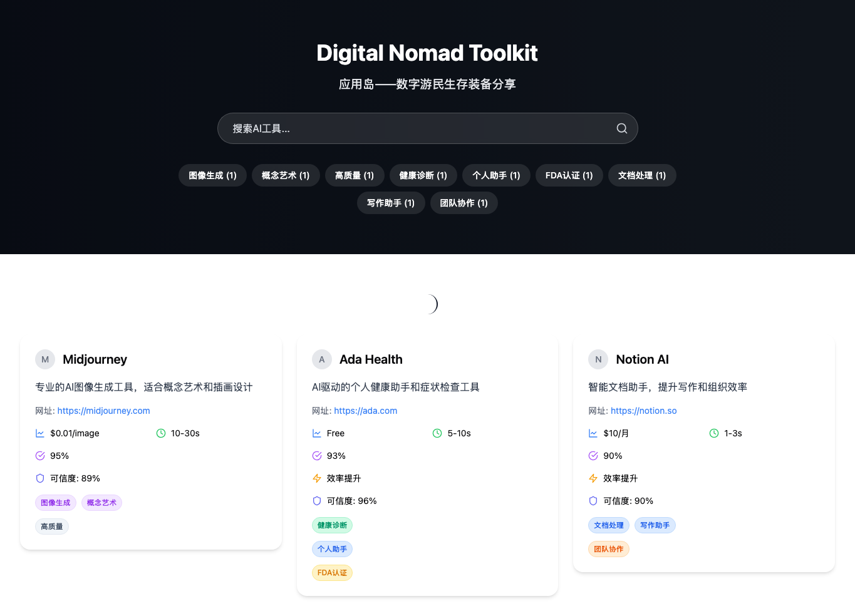Click the 写作助手 tag on Notion AI card
Viewport: 855px width, 616px height.
655,525
